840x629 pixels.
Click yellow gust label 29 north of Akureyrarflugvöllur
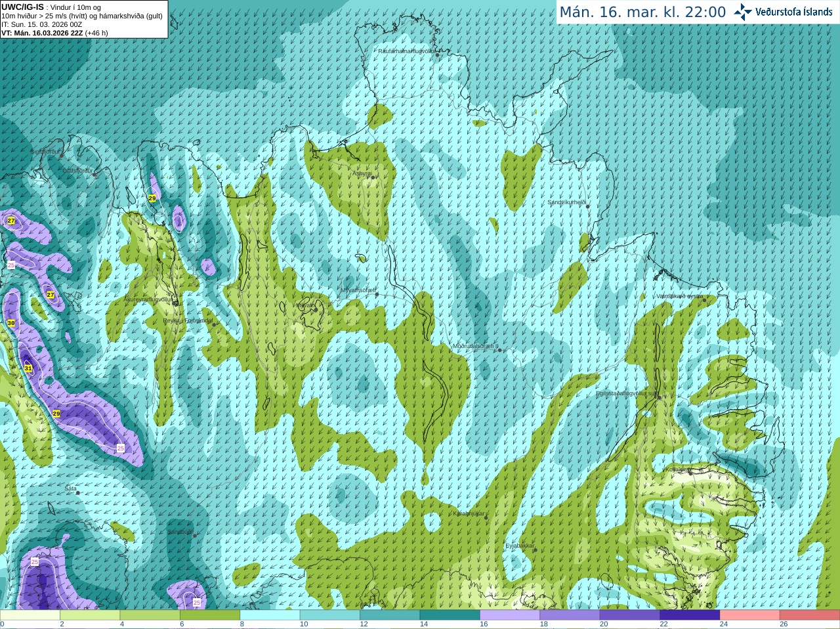coord(152,198)
